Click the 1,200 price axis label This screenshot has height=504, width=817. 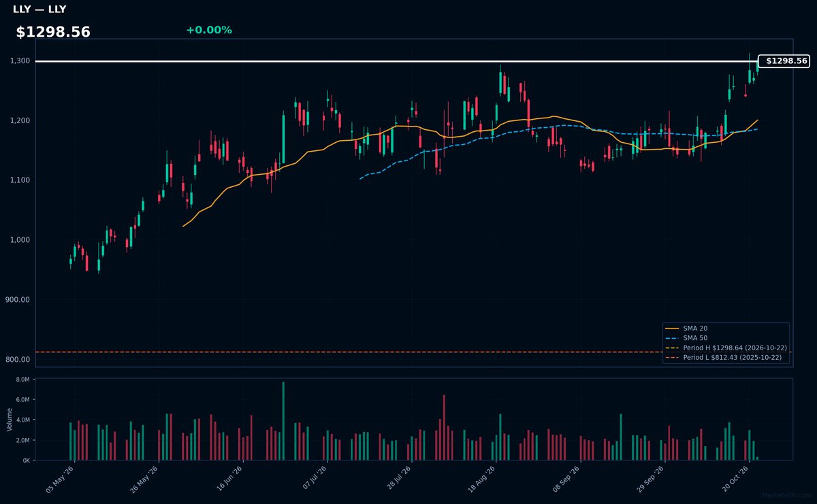(x=20, y=121)
